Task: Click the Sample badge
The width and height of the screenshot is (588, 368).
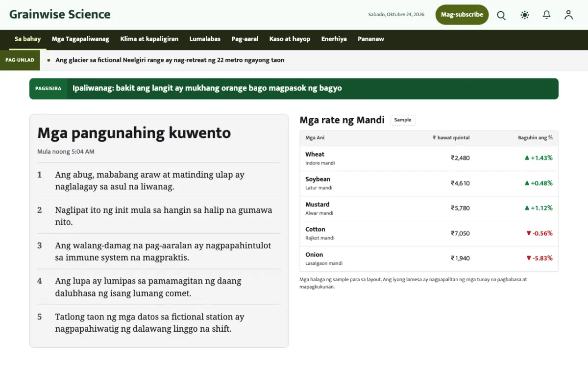Action: [403, 120]
